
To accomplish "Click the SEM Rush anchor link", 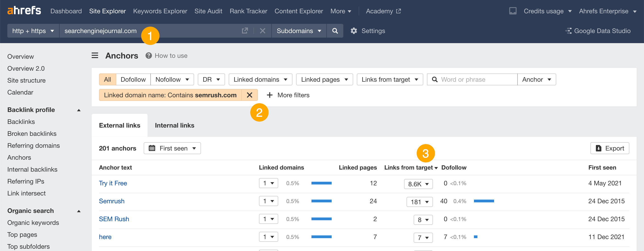I will [x=114, y=219].
